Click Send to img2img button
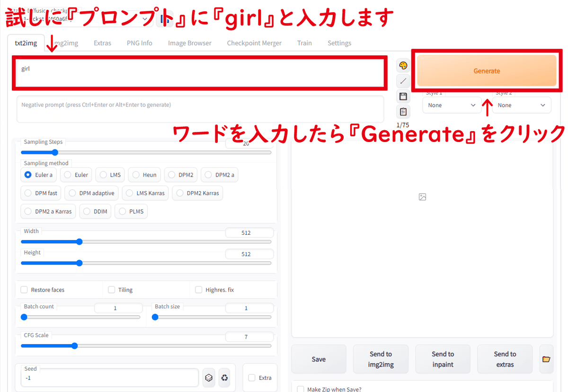Screen dimensions: 568x392 tap(381, 359)
